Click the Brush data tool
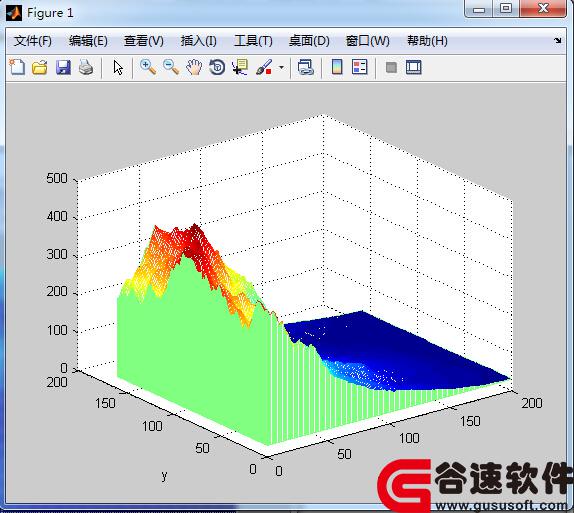This screenshot has height=513, width=574. click(264, 67)
